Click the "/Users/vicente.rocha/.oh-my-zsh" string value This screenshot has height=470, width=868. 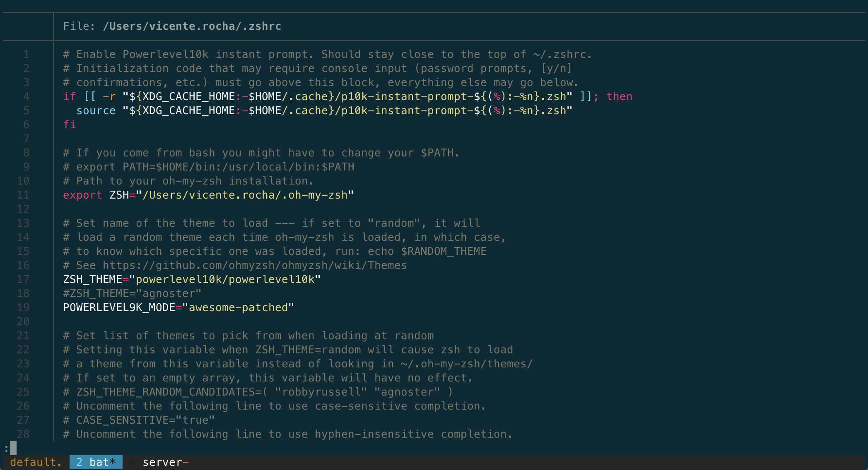245,195
